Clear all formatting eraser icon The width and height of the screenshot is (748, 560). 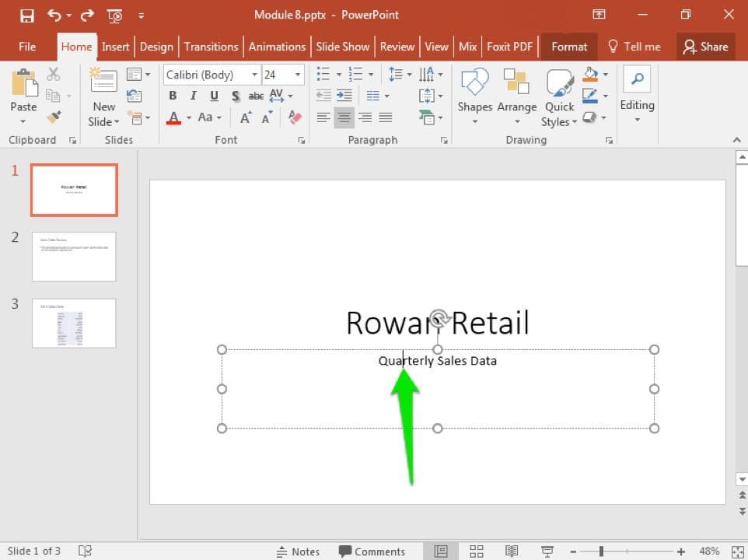tap(295, 117)
